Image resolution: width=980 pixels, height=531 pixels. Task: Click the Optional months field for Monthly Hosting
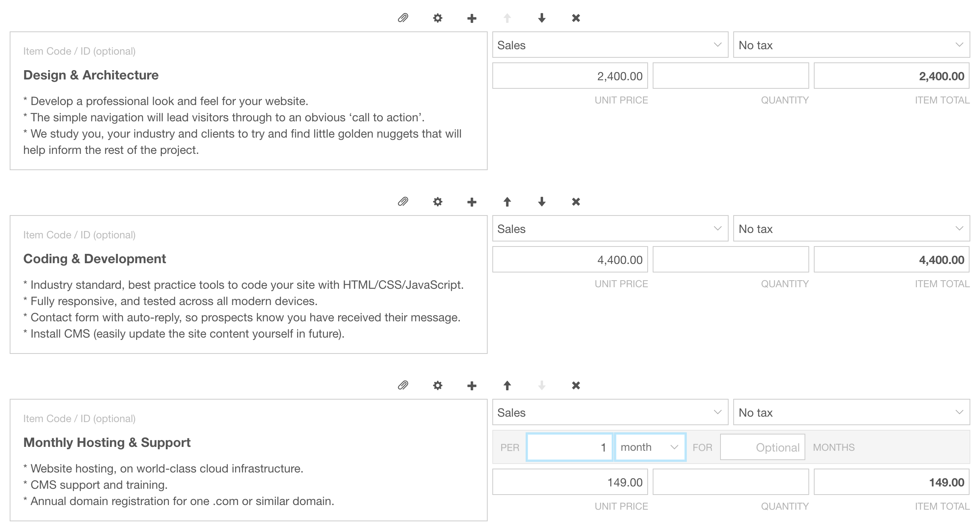tap(762, 447)
